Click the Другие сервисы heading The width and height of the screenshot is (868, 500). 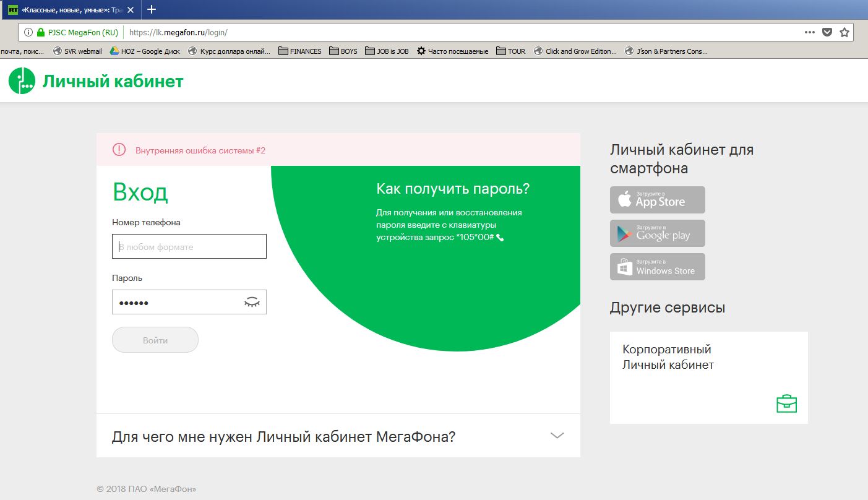pos(668,308)
